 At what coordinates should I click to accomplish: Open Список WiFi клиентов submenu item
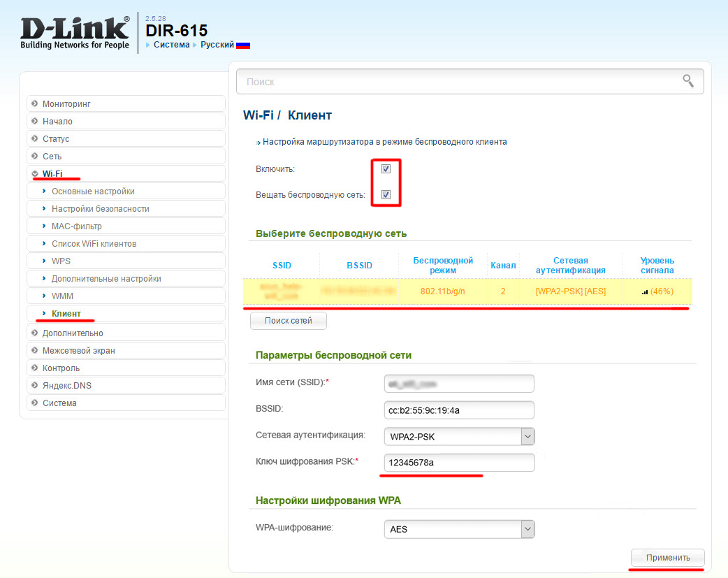(x=126, y=243)
